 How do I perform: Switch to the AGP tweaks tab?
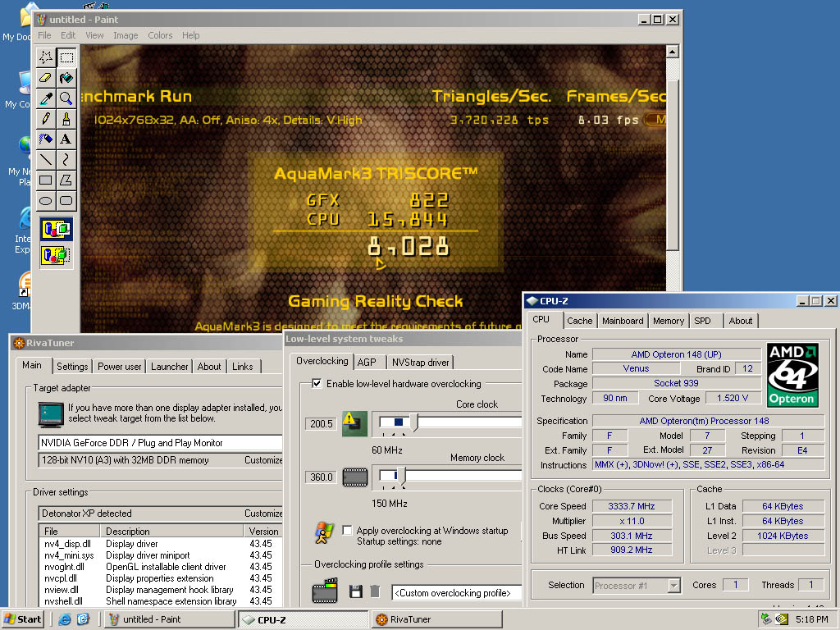[x=367, y=362]
